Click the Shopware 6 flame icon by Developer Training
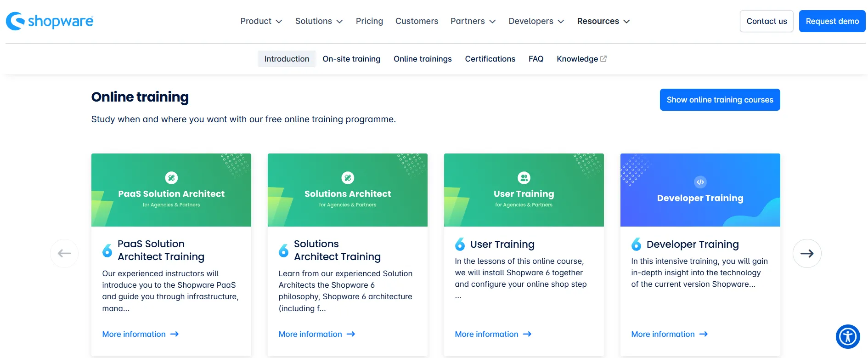Viewport: 868px width, 358px height. click(636, 244)
